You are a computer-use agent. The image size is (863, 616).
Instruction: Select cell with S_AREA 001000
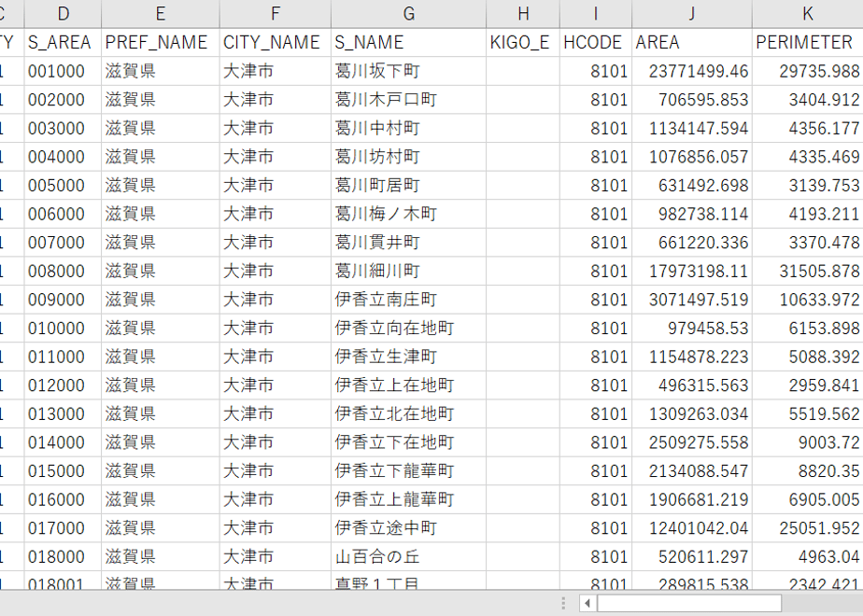click(x=63, y=71)
